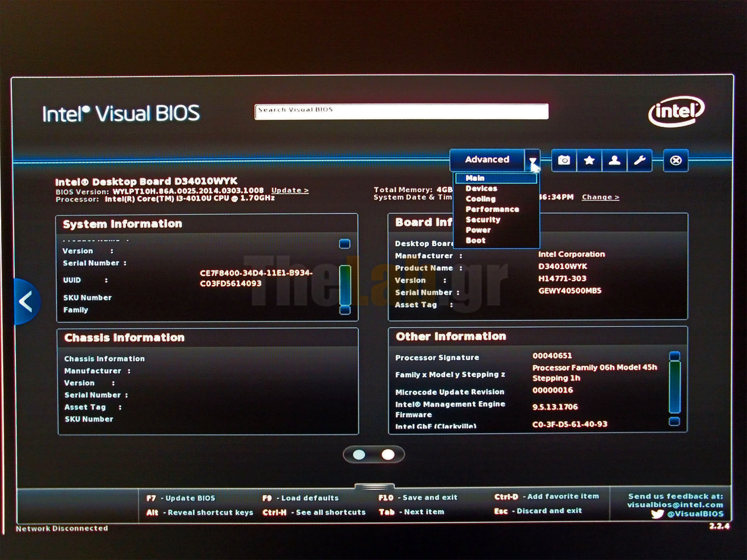
Task: Open Performance from the Advanced menu
Action: pyautogui.click(x=492, y=209)
